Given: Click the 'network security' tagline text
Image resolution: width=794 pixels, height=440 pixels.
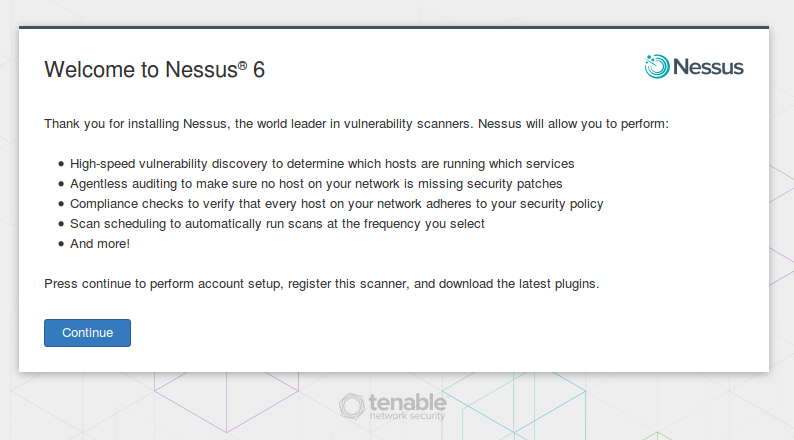Looking at the screenshot, I should click(x=407, y=416).
